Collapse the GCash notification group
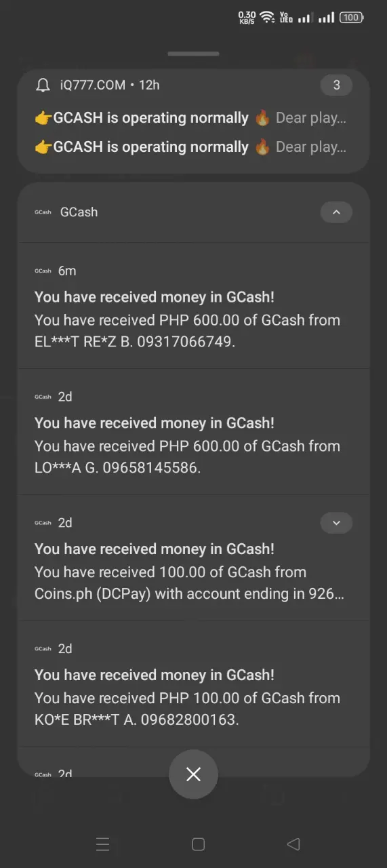This screenshot has height=868, width=387. [336, 212]
